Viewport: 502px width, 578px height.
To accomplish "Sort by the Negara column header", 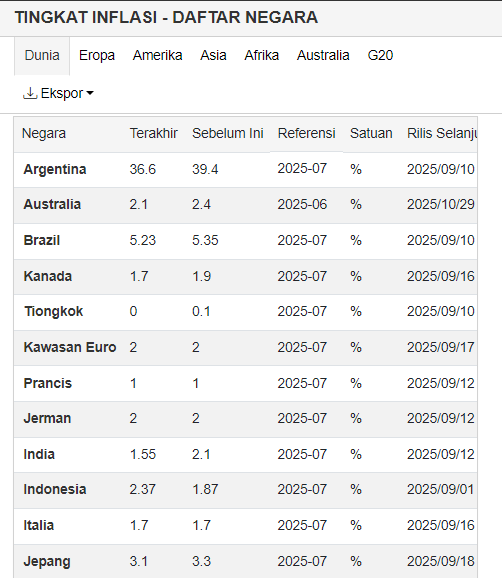I will pos(44,133).
